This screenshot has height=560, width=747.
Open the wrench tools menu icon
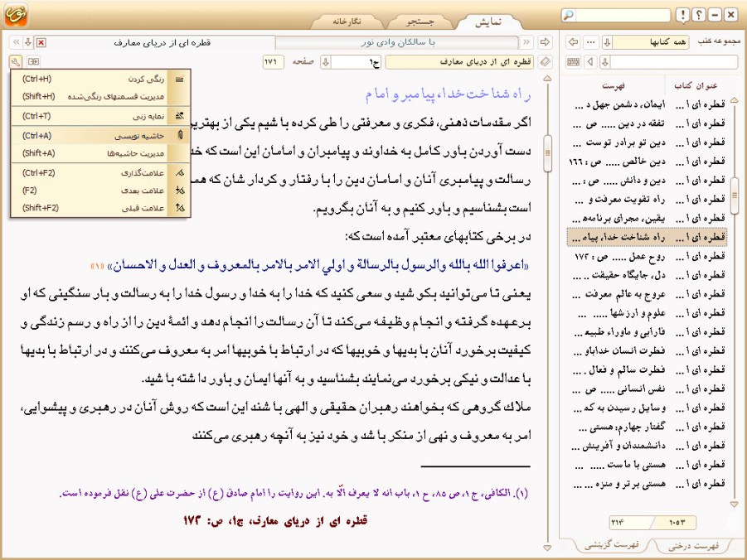coord(15,61)
